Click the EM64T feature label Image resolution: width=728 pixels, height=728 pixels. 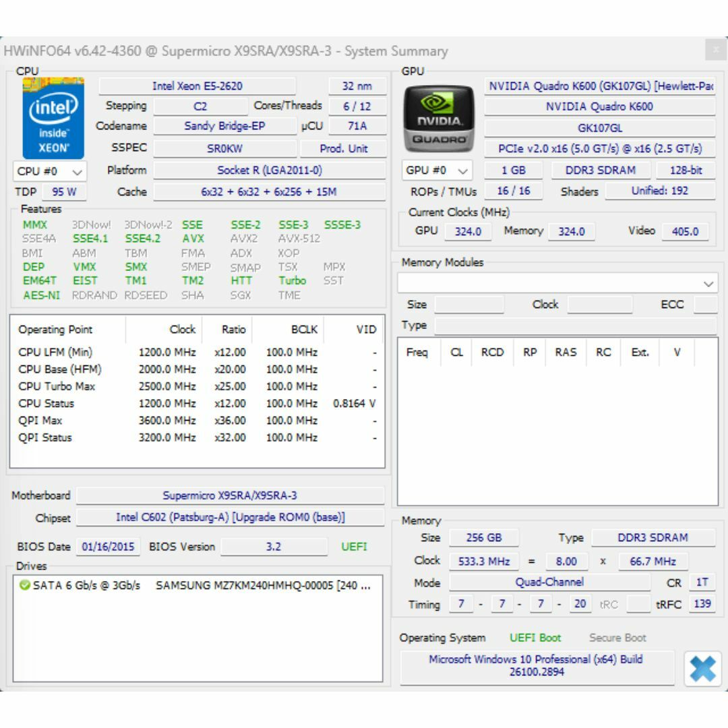click(40, 281)
